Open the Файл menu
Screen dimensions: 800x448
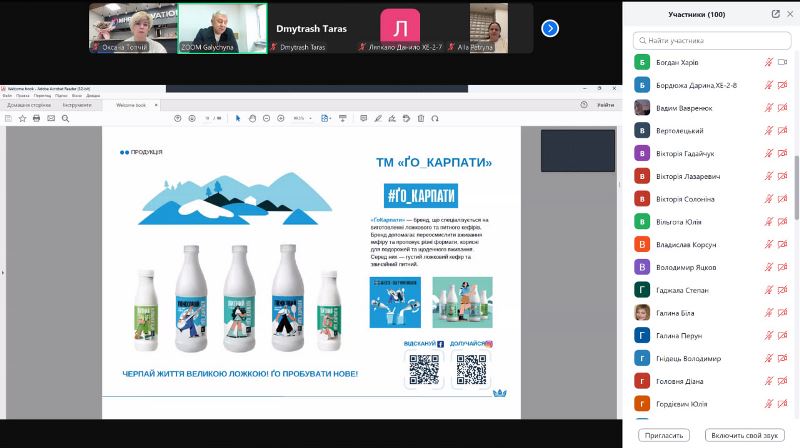pyautogui.click(x=7, y=95)
